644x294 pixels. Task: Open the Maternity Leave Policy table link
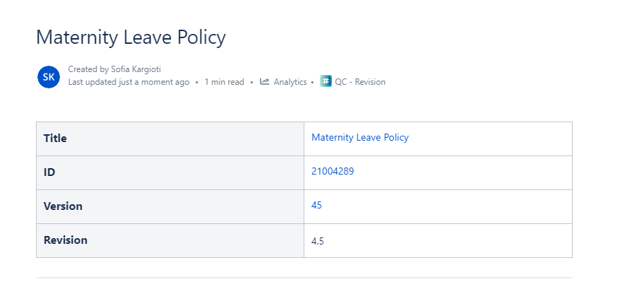(359, 138)
